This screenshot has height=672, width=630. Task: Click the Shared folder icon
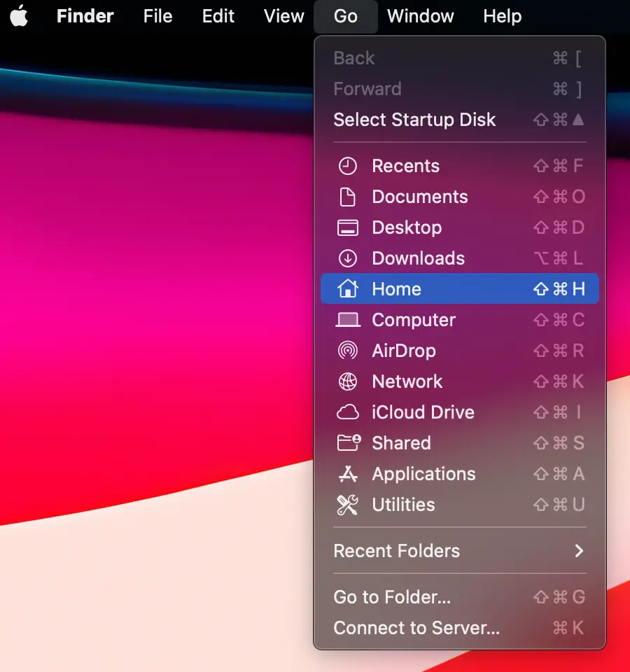click(x=349, y=442)
